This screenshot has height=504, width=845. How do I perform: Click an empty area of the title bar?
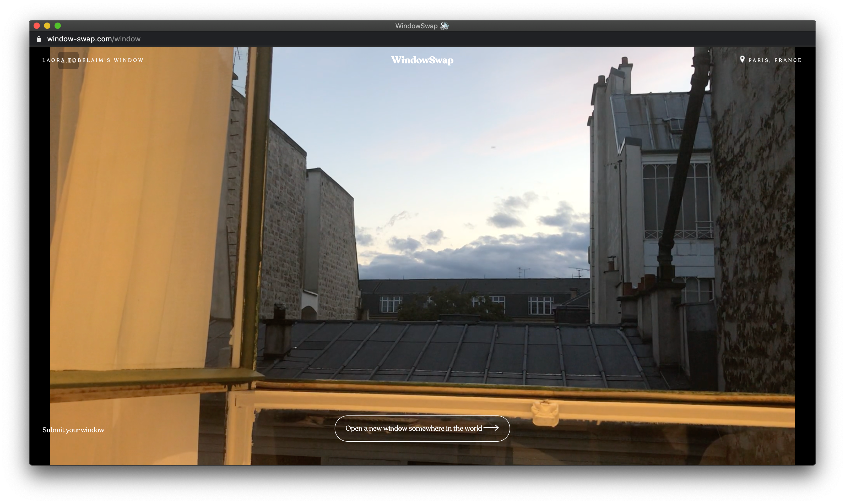point(238,26)
